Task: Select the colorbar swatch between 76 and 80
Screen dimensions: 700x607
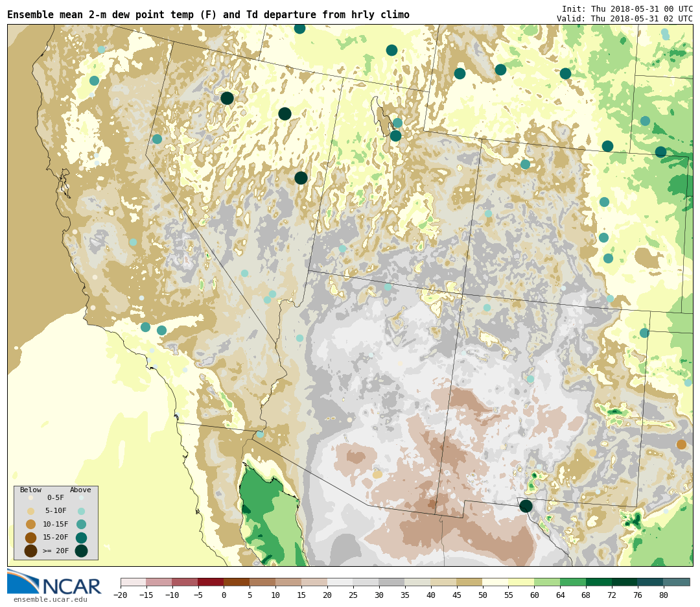Action: [650, 582]
